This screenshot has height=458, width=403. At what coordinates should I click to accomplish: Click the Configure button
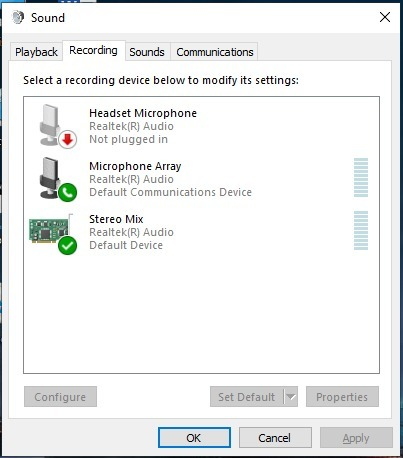tap(60, 397)
